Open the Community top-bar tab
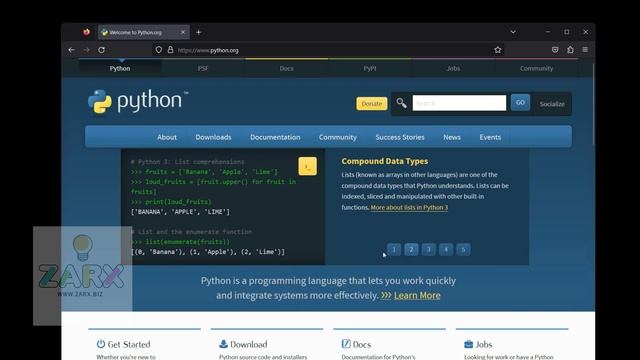 [536, 68]
